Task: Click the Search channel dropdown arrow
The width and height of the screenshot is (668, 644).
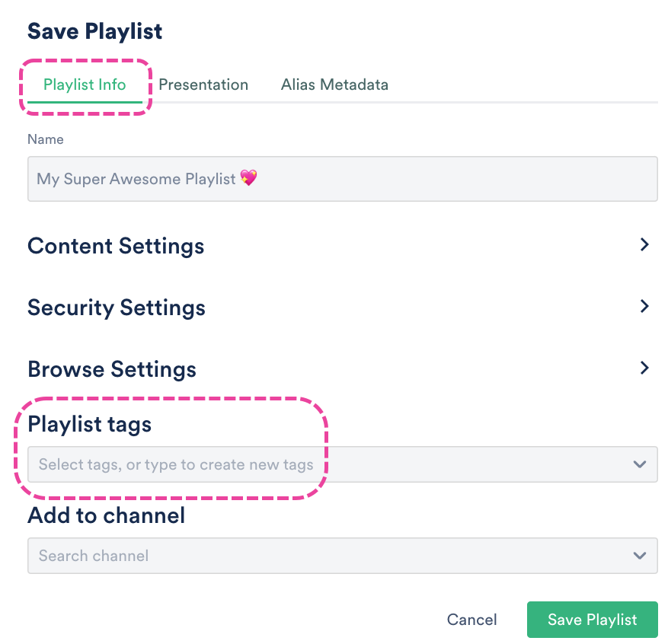Action: [640, 556]
